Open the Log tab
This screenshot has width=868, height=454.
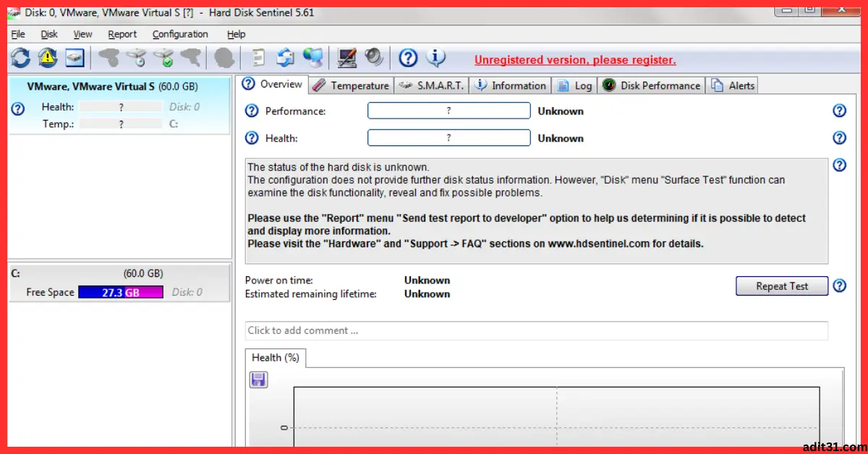574,85
